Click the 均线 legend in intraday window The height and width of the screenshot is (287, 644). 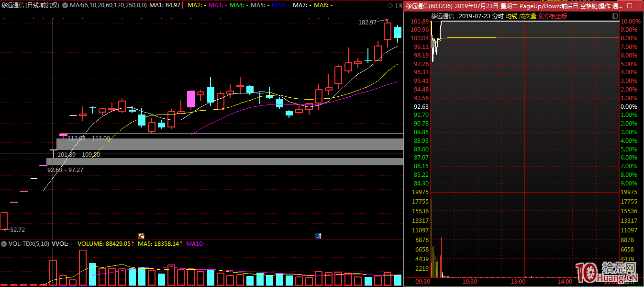(511, 16)
